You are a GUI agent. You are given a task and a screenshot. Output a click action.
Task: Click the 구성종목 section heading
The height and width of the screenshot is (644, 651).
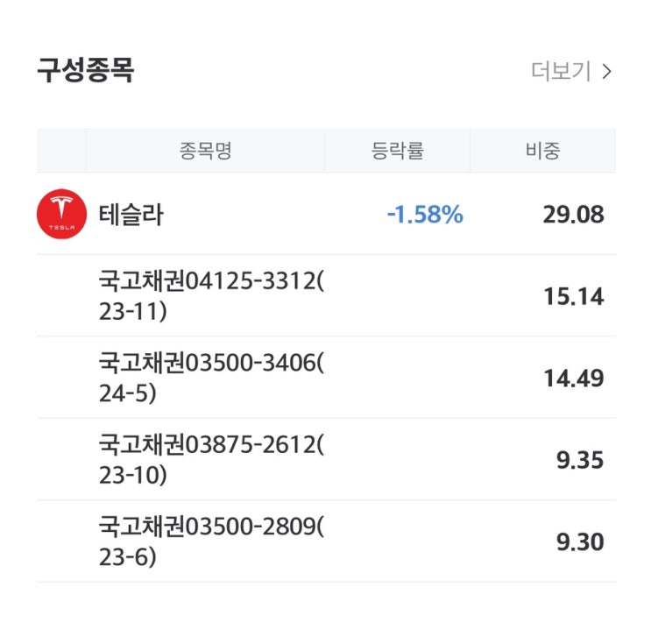click(x=85, y=70)
